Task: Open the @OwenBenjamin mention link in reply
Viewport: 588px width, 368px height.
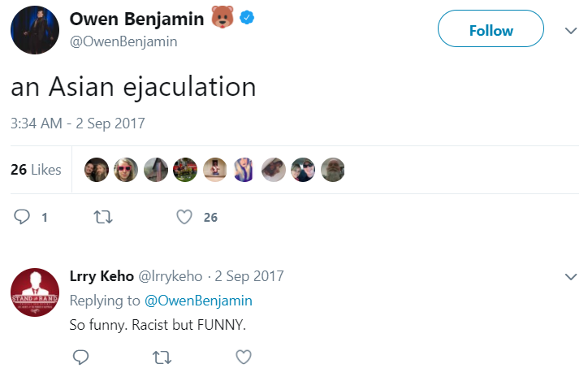Action: pos(198,301)
